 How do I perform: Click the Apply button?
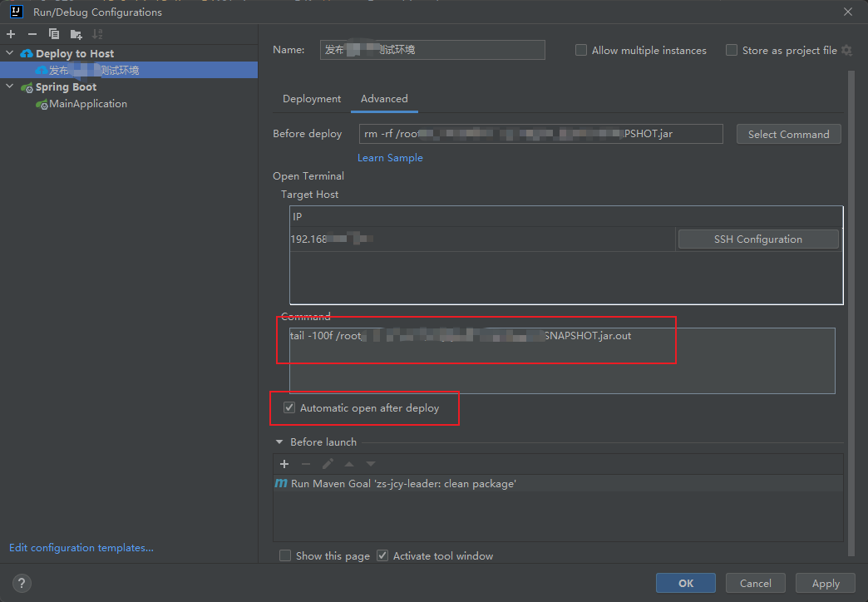click(826, 583)
